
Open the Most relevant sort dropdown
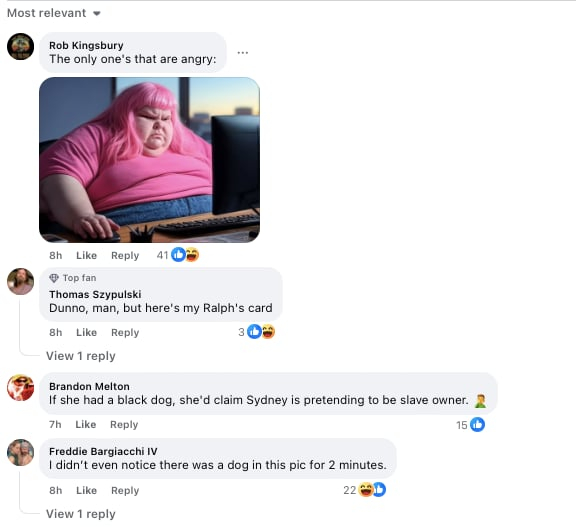tap(54, 13)
